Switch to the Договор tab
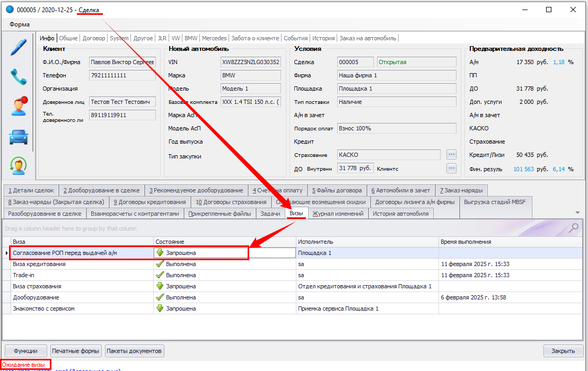The image size is (588, 371). click(94, 38)
